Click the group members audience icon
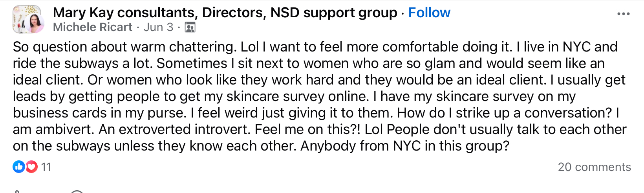The width and height of the screenshot is (644, 193). 190,28
